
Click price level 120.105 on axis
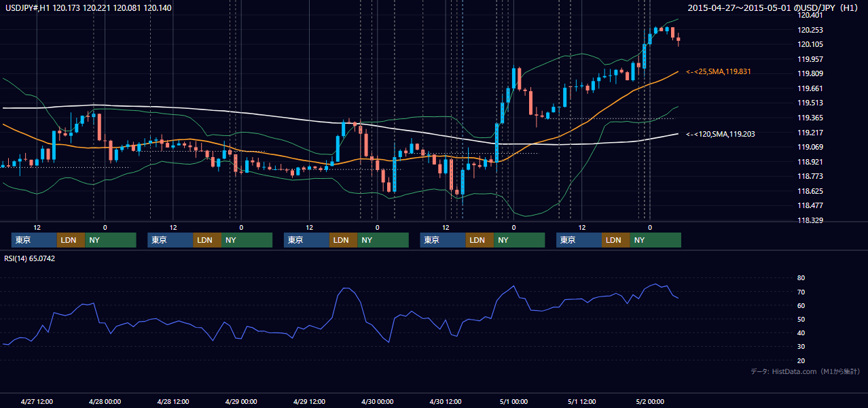point(810,44)
